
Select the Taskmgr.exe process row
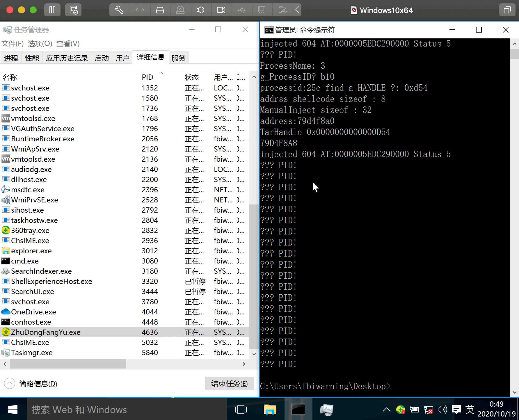[125, 353]
